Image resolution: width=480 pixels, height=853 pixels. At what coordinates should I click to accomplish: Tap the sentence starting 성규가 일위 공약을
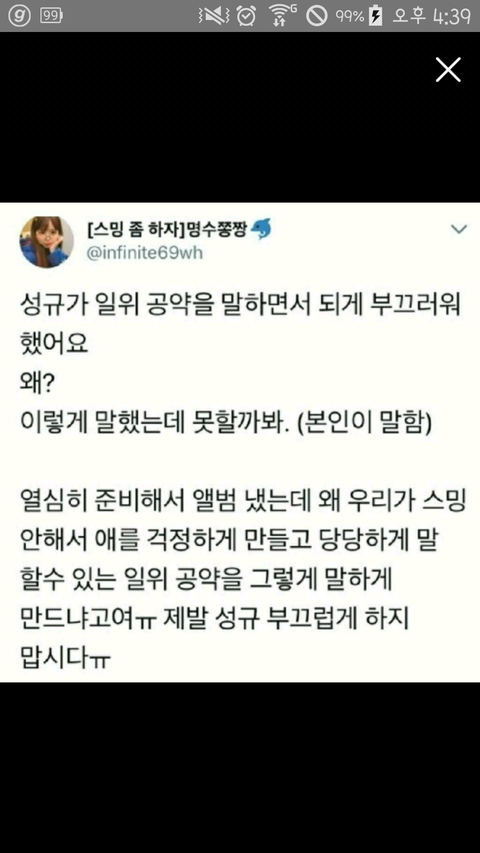click(x=241, y=325)
